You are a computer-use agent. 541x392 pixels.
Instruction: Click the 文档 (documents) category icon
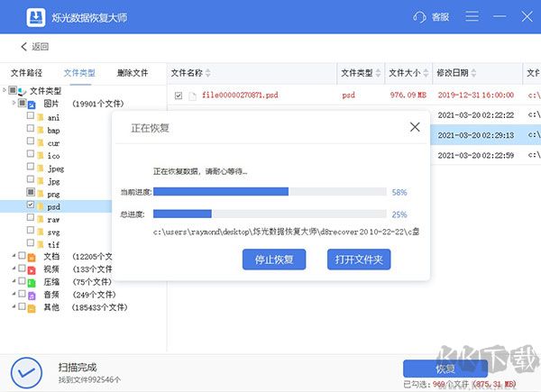[32, 256]
